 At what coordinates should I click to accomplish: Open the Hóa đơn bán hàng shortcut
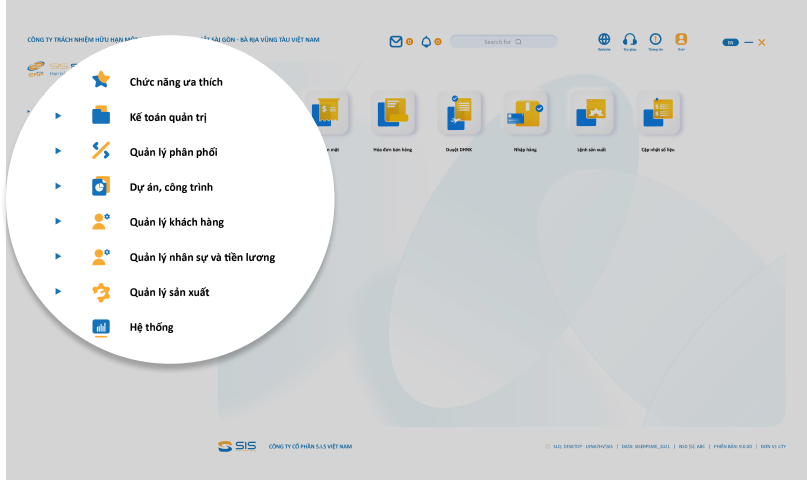tap(393, 114)
